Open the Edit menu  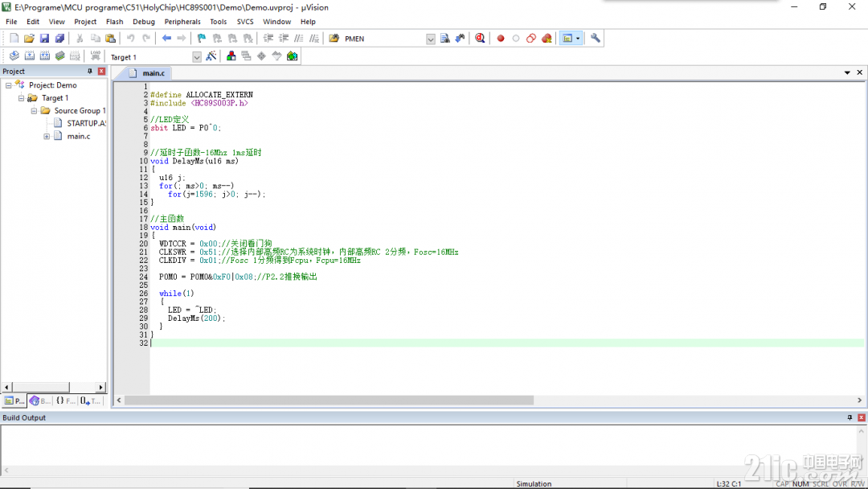click(x=33, y=22)
